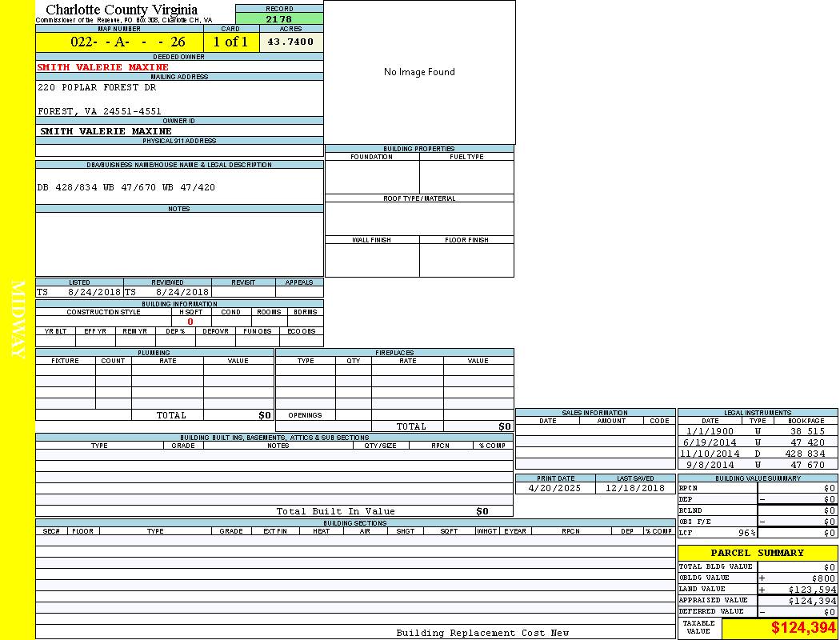Click the yellow Parcel Summary header
Image resolution: width=840 pixels, height=640 pixels.
pos(757,553)
